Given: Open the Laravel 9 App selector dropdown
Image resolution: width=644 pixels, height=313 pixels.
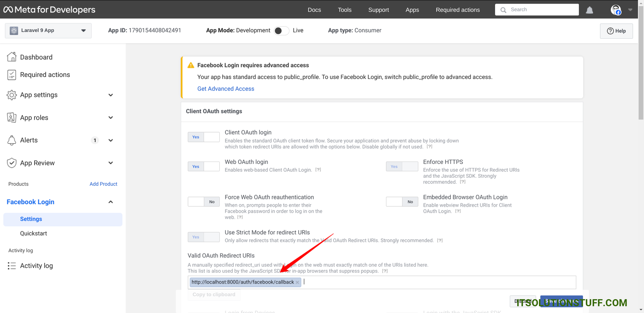Looking at the screenshot, I should (x=48, y=31).
